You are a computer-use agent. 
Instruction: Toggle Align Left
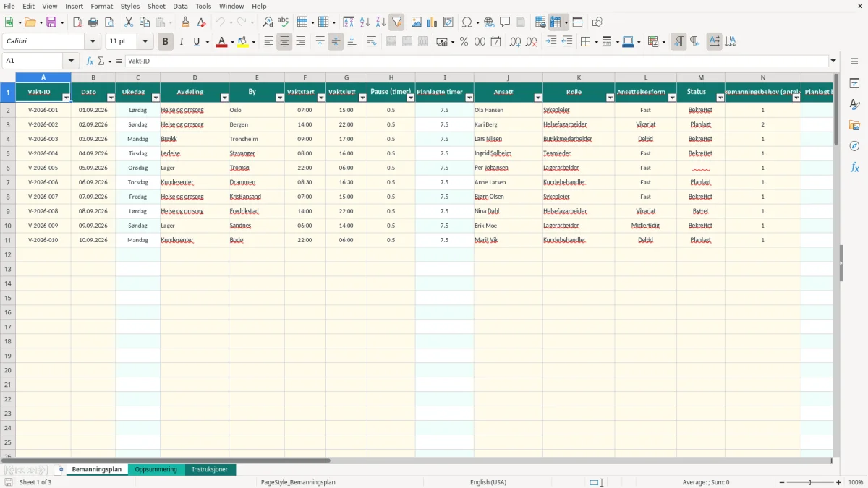point(269,42)
